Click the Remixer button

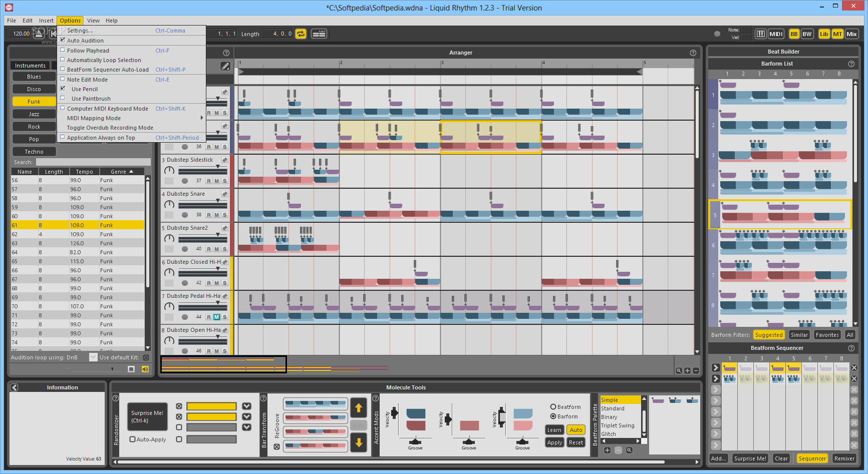pyautogui.click(x=844, y=458)
